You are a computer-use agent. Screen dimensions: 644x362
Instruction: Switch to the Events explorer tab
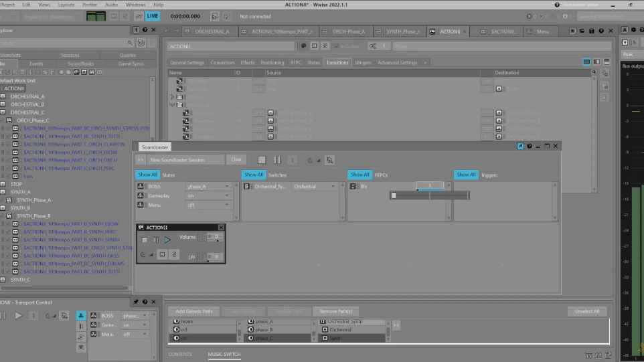click(x=36, y=64)
